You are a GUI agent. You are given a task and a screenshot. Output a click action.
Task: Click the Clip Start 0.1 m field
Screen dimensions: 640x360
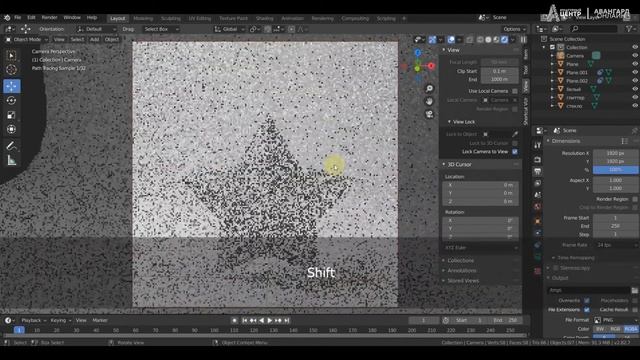pyautogui.click(x=499, y=71)
